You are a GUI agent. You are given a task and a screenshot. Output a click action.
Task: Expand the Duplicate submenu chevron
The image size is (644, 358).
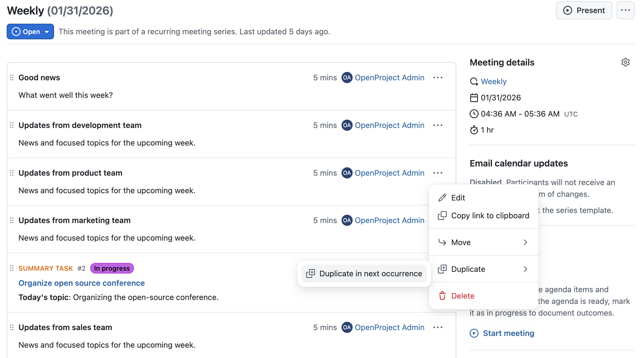click(x=526, y=269)
